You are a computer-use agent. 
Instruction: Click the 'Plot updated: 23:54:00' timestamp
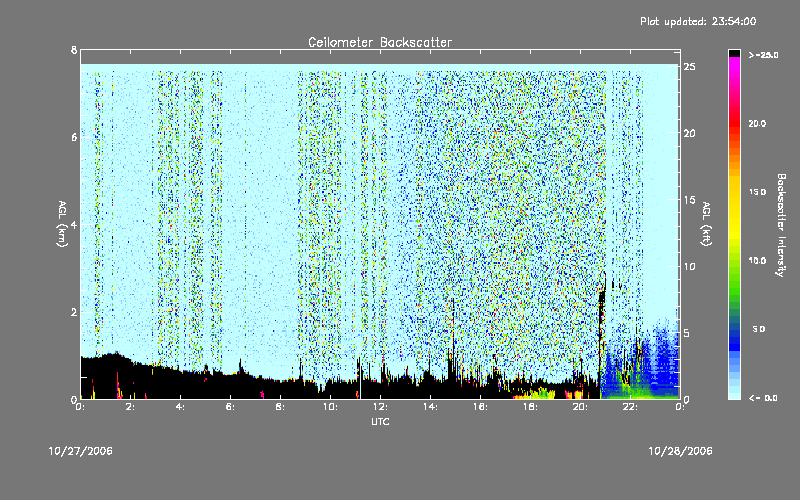pyautogui.click(x=698, y=21)
